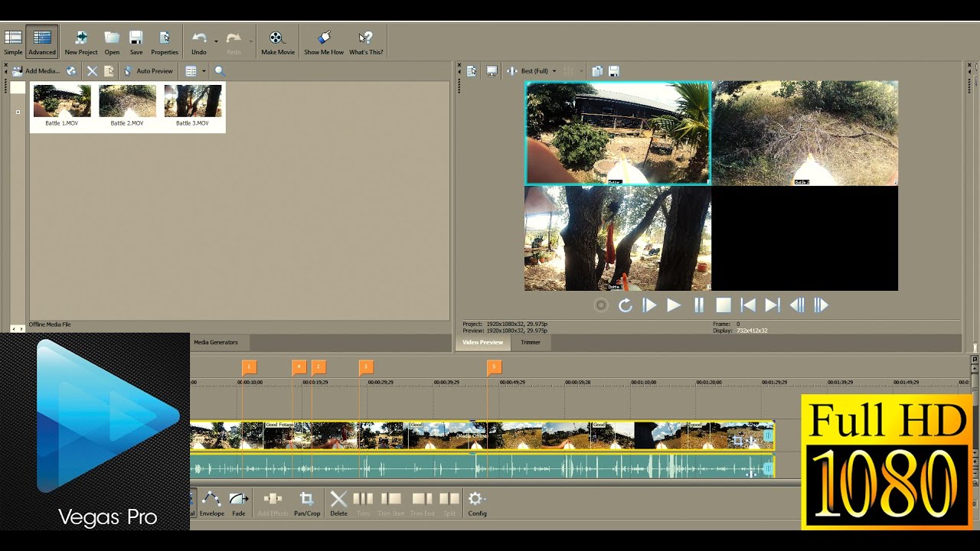Open Pan/Crop tool
980x551 pixels.
pos(307,503)
